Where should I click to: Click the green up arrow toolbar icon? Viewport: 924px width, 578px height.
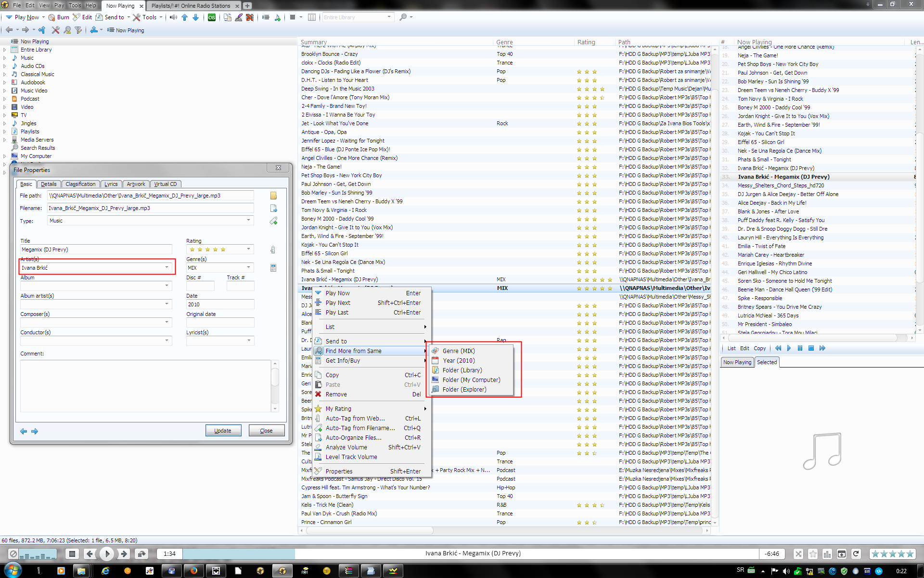[x=184, y=17]
